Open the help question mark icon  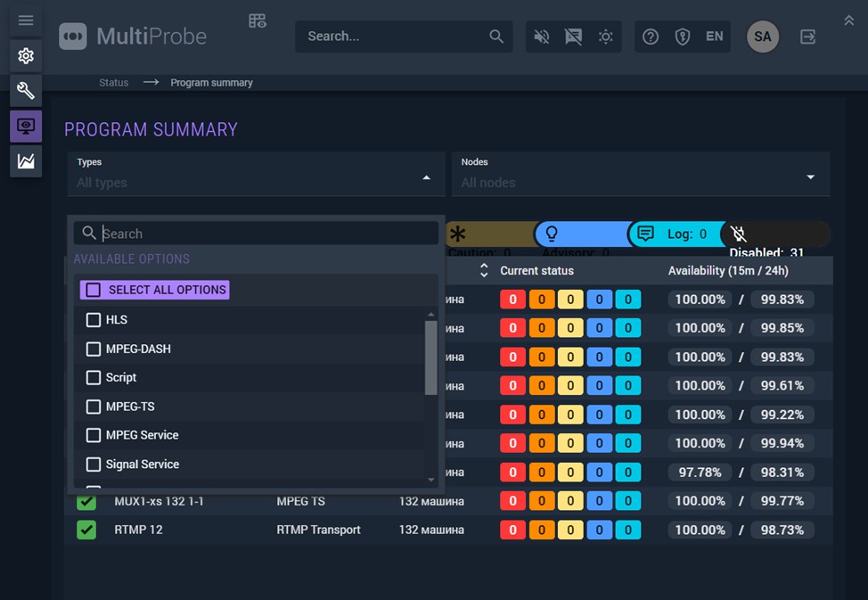click(651, 37)
